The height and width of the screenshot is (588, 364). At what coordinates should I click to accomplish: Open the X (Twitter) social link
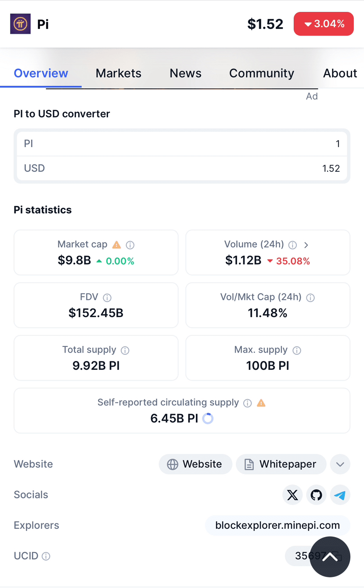click(x=292, y=495)
